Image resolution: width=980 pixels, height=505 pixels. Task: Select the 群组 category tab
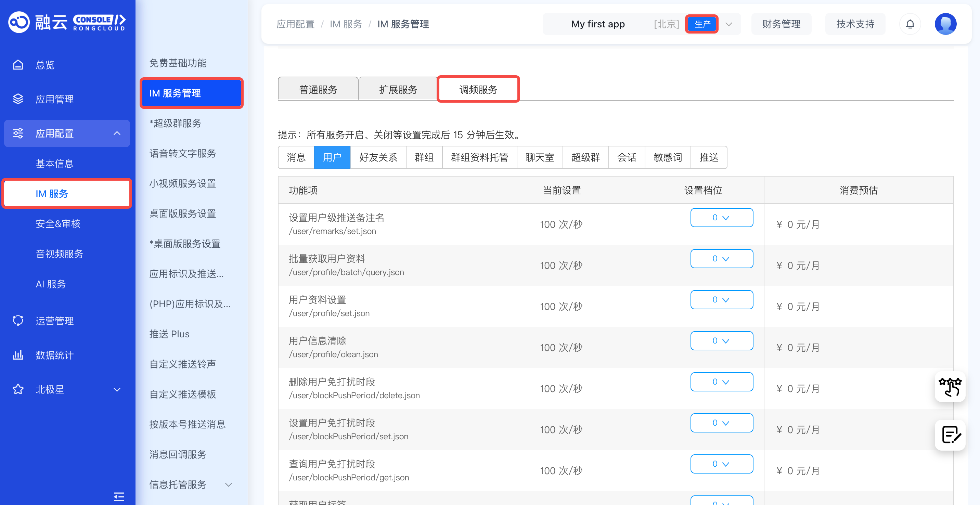coord(424,157)
